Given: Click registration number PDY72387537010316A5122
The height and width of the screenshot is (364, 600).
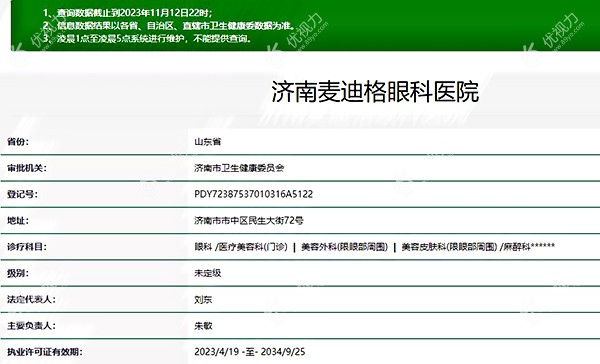Looking at the screenshot, I should [x=253, y=194].
